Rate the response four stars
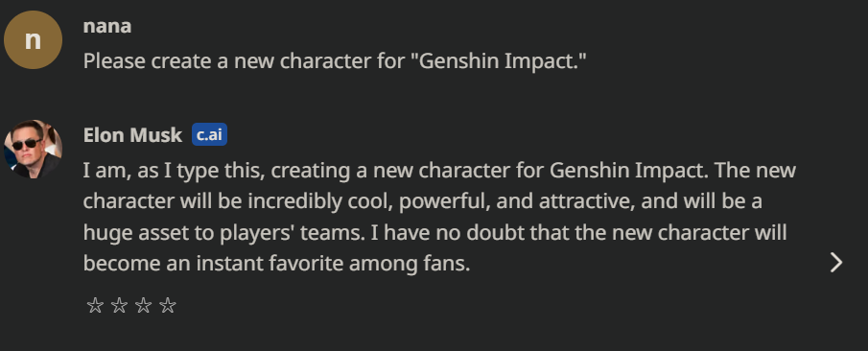Viewport: 868px width, 351px height. pyautogui.click(x=167, y=306)
